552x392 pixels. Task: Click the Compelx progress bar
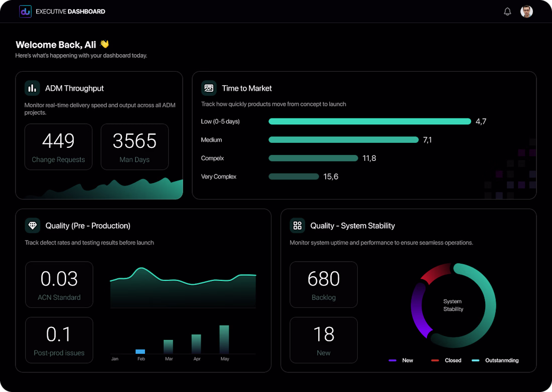313,158
